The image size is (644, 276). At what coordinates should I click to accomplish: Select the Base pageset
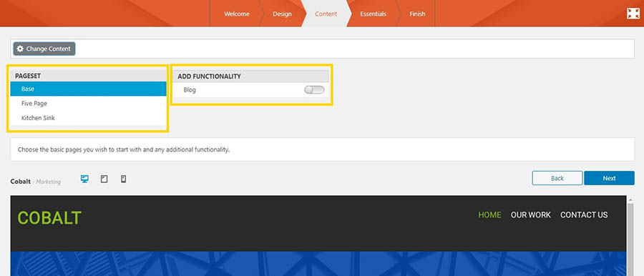click(88, 89)
